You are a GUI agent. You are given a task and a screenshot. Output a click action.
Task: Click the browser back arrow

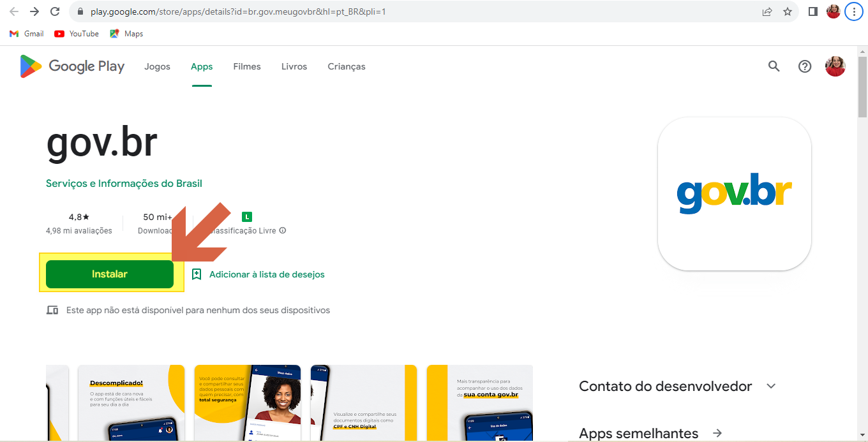tap(14, 11)
